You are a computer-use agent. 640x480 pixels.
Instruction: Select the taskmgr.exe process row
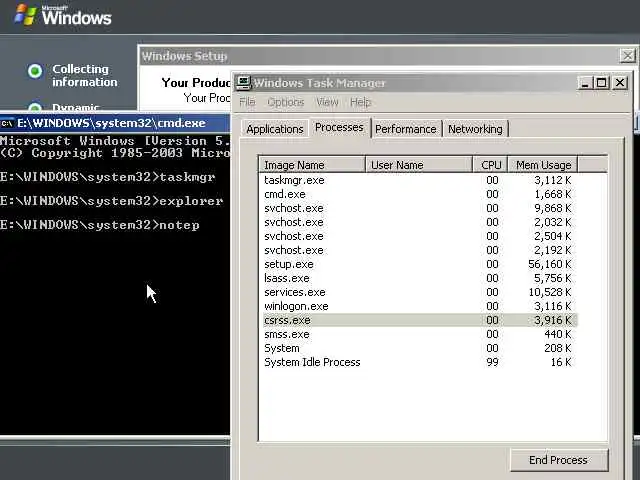pos(418,180)
